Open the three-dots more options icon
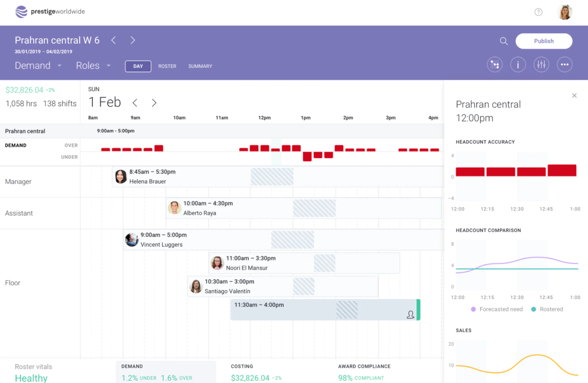Image resolution: width=588 pixels, height=383 pixels. coord(564,65)
